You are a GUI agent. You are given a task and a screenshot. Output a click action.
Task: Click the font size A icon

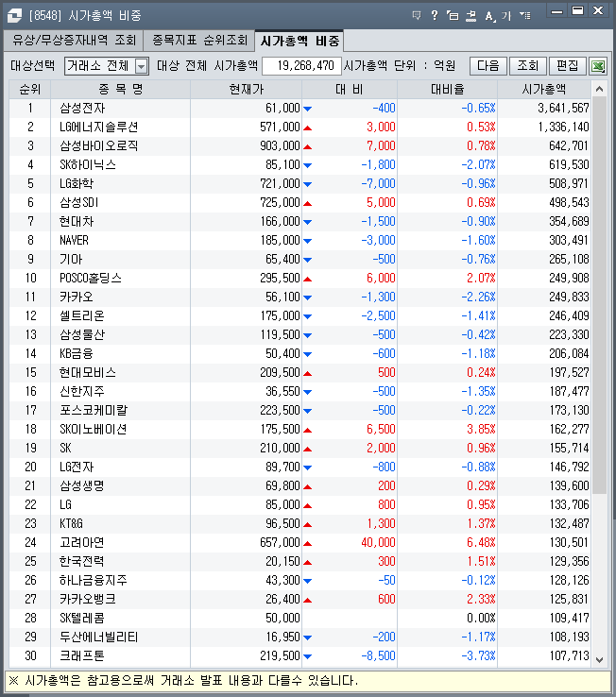click(x=489, y=16)
